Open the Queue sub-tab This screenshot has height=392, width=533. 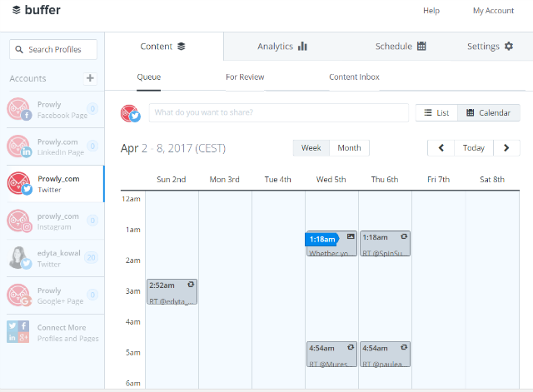point(149,77)
